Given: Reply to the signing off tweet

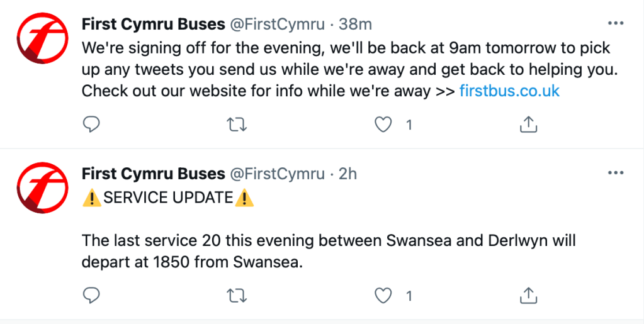Looking at the screenshot, I should coord(92,125).
